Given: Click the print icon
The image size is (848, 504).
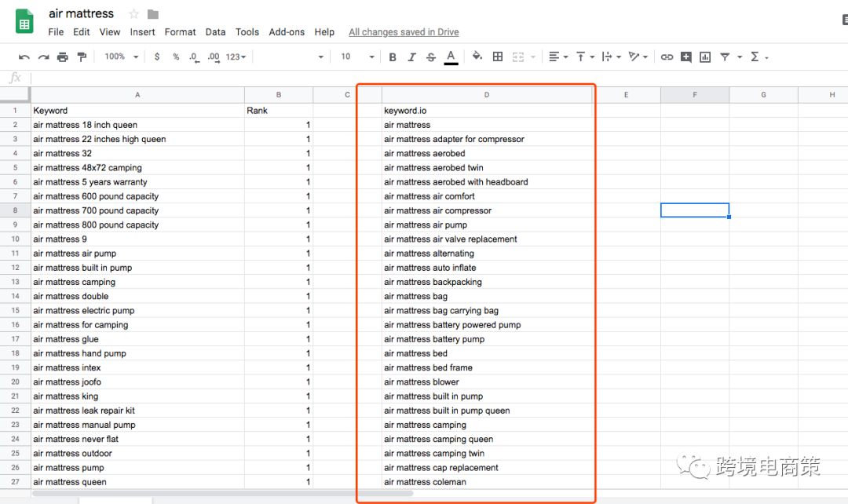Looking at the screenshot, I should pyautogui.click(x=63, y=57).
